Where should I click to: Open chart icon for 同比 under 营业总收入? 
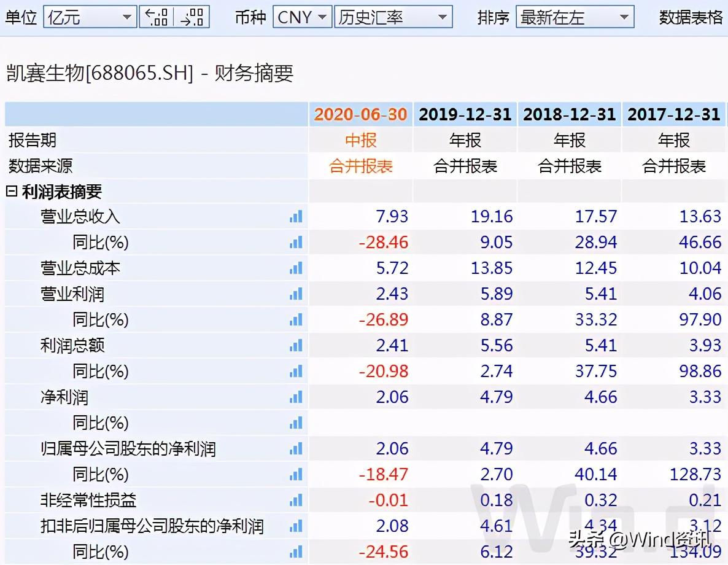(x=296, y=242)
